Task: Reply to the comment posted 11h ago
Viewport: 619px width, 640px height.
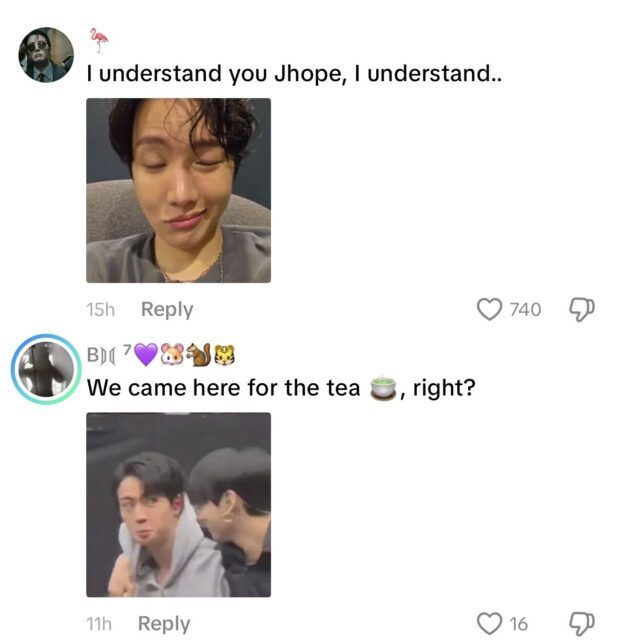Action: pos(164,624)
